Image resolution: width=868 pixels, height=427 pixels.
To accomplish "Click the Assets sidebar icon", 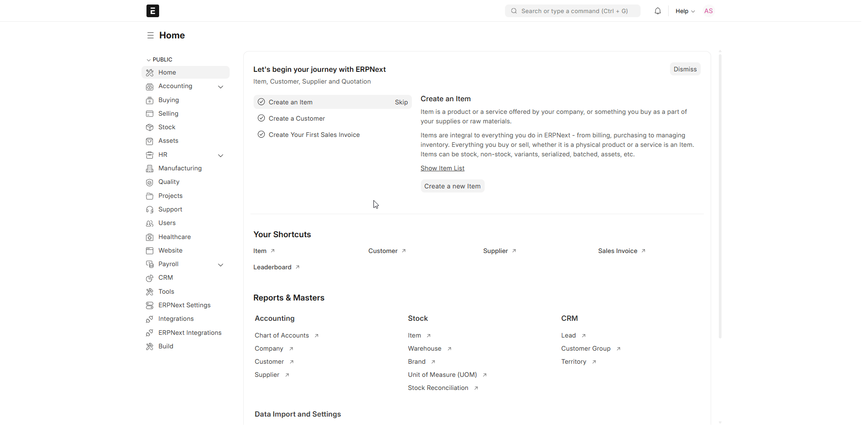I will click(150, 141).
